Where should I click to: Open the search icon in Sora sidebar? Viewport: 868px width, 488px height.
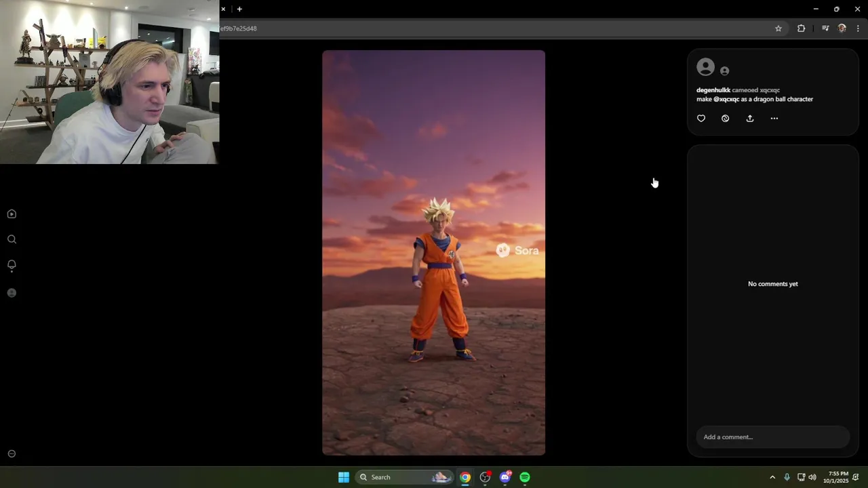click(12, 239)
